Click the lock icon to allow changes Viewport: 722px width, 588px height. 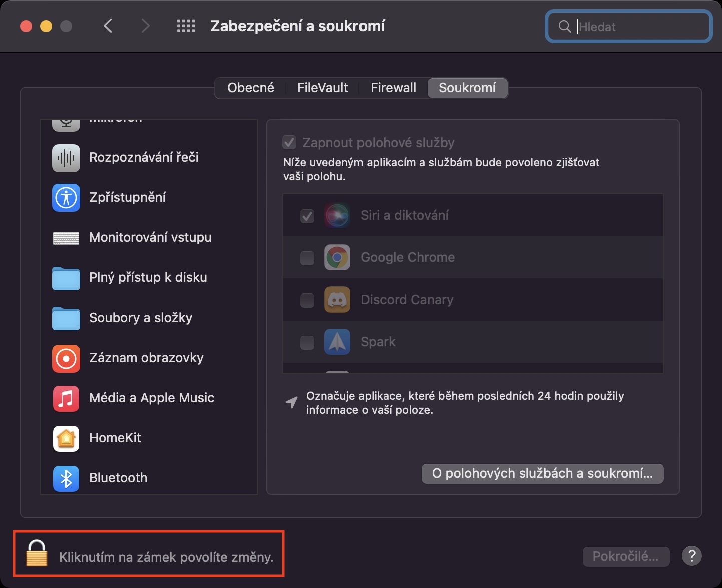point(37,554)
